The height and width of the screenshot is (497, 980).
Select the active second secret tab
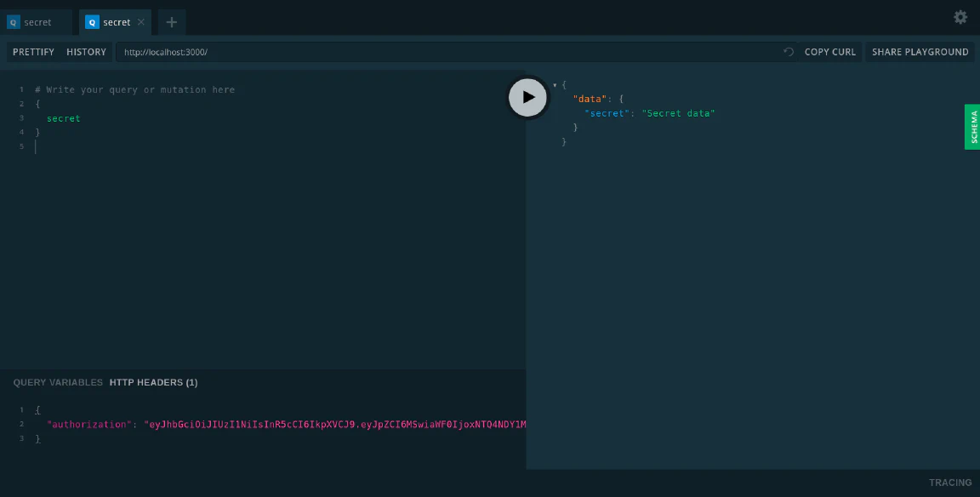point(115,22)
